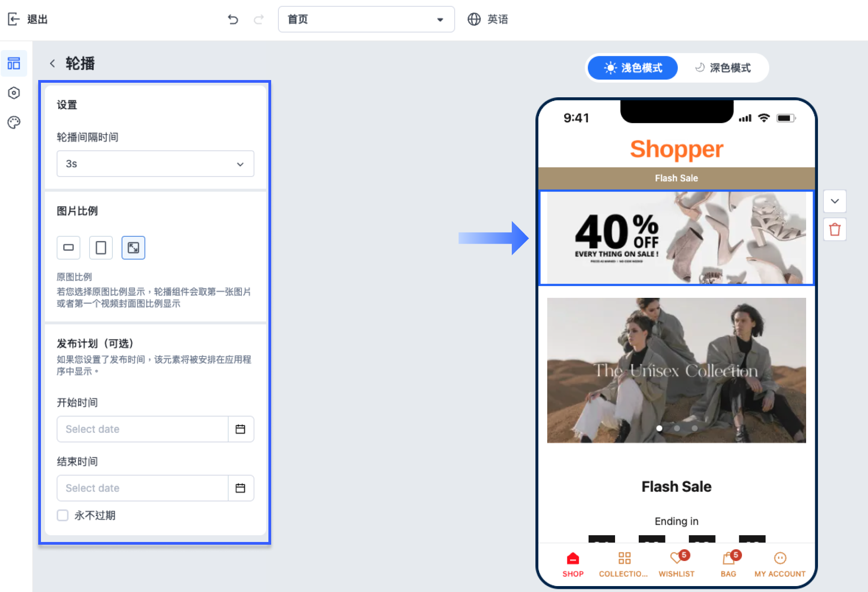Viewport: 868px width, 592px height.
Task: Click the exit (退出) icon
Action: [x=14, y=19]
